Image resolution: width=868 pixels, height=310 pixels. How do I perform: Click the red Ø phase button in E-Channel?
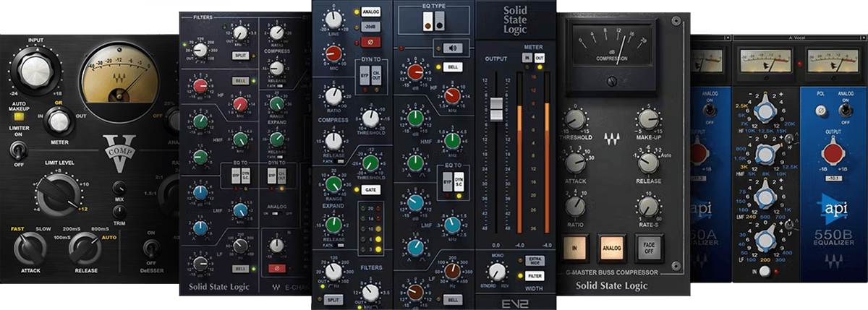click(x=277, y=269)
